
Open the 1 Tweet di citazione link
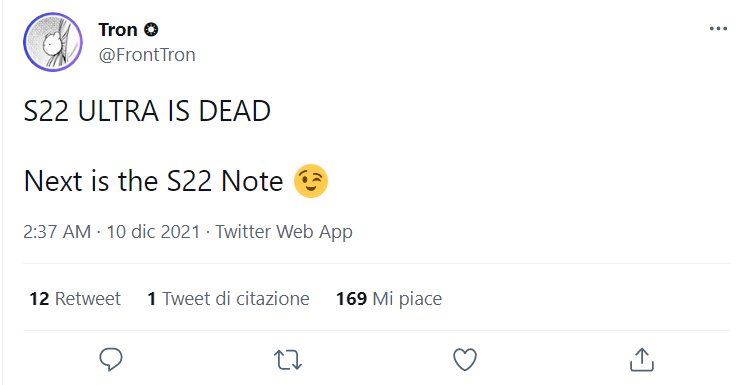pos(228,299)
